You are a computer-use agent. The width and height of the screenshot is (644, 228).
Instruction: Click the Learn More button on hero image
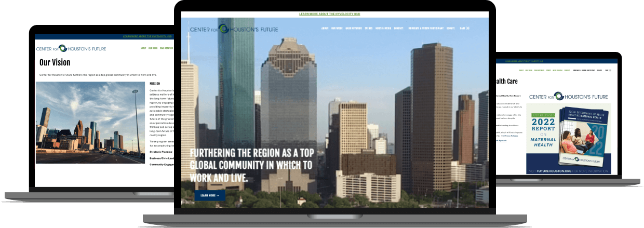click(210, 195)
